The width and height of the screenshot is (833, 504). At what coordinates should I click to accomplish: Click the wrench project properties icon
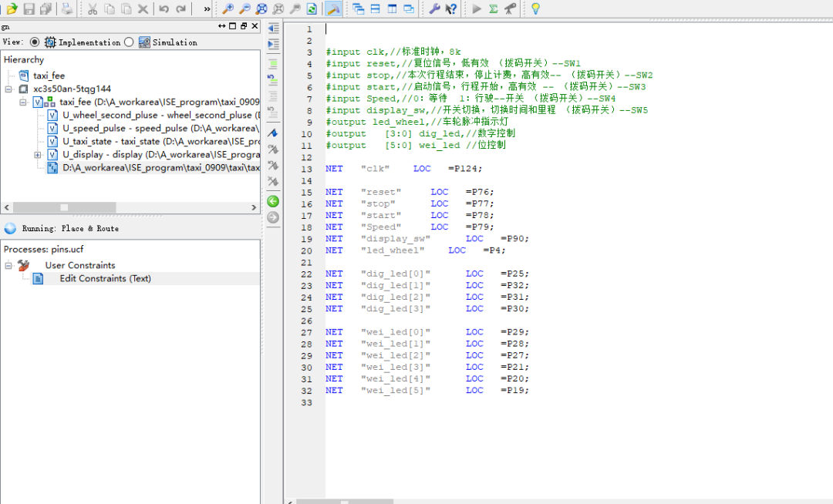(434, 9)
